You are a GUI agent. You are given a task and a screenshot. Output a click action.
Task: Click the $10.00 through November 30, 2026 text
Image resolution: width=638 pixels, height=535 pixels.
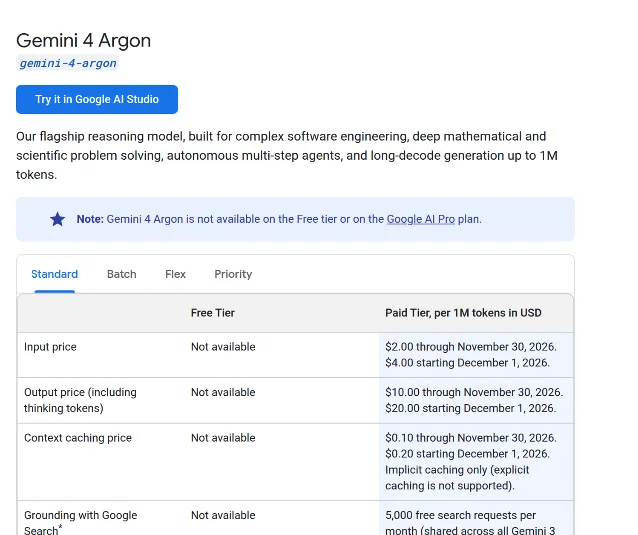point(474,392)
